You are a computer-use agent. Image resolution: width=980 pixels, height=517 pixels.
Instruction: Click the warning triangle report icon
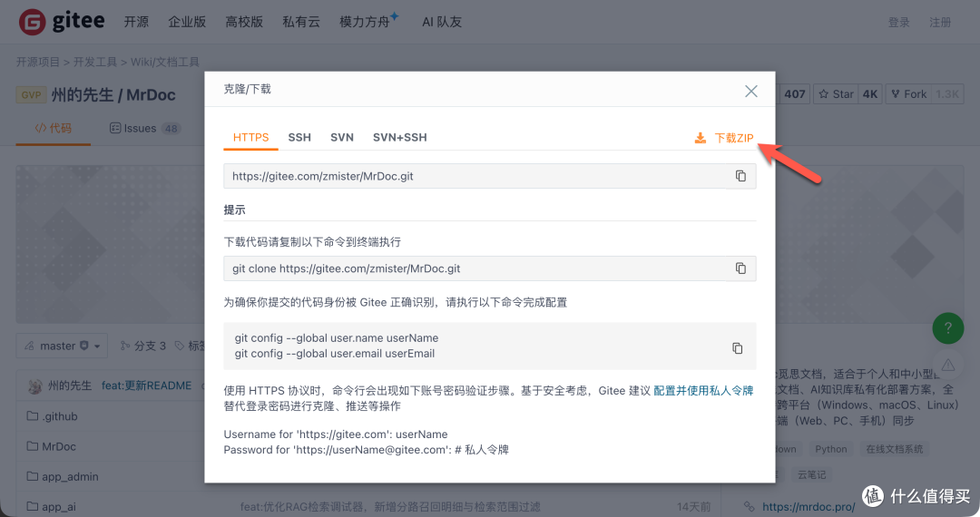pyautogui.click(x=948, y=366)
